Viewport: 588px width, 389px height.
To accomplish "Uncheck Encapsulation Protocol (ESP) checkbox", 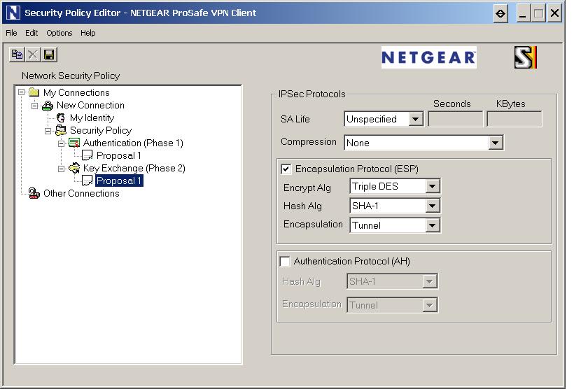I will point(286,169).
